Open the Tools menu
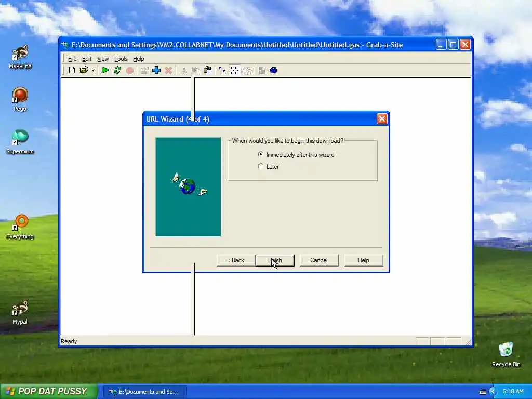532x399 pixels. point(121,59)
